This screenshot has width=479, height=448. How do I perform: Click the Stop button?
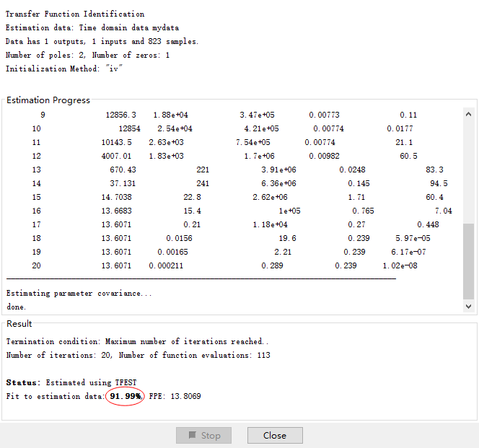(203, 435)
